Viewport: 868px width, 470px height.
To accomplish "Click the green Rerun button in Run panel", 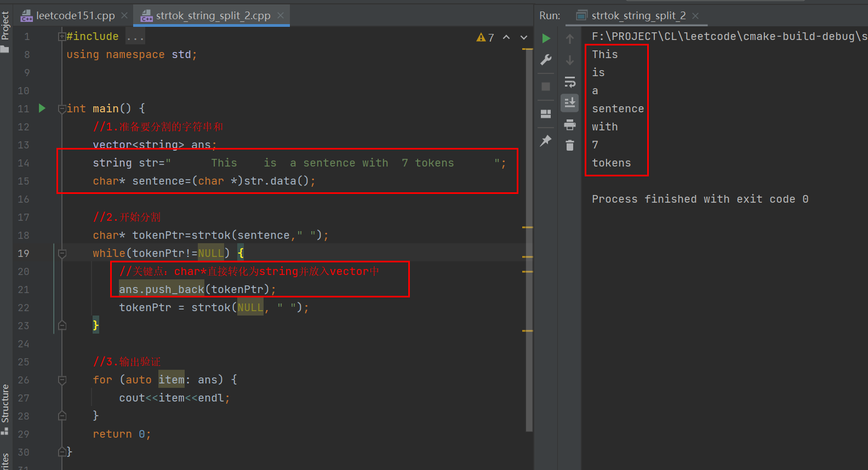I will click(546, 38).
